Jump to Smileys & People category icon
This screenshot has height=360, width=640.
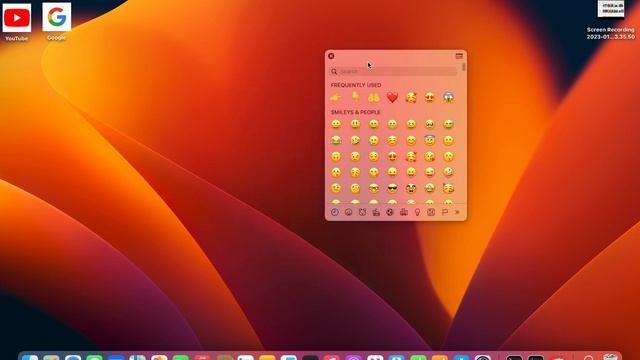(348, 212)
